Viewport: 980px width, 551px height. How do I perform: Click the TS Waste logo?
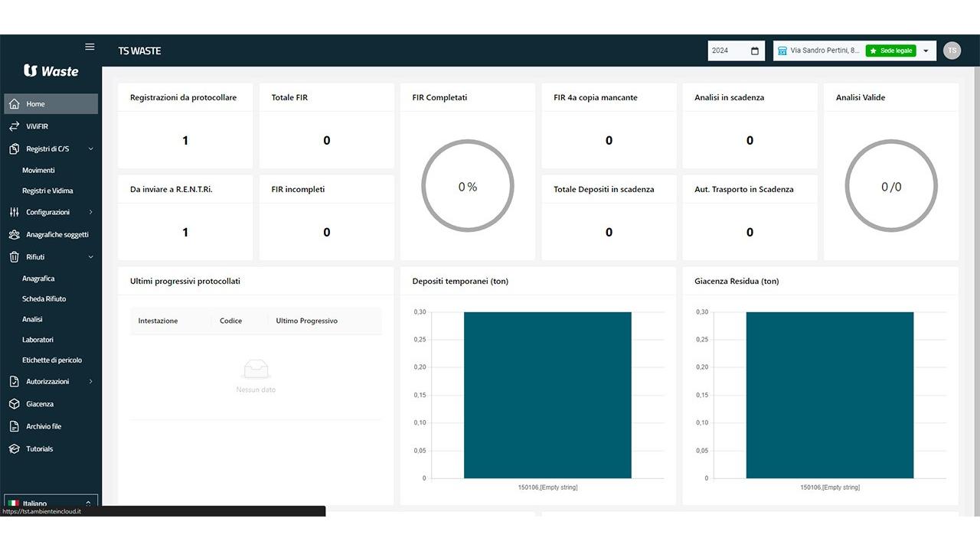coord(51,71)
